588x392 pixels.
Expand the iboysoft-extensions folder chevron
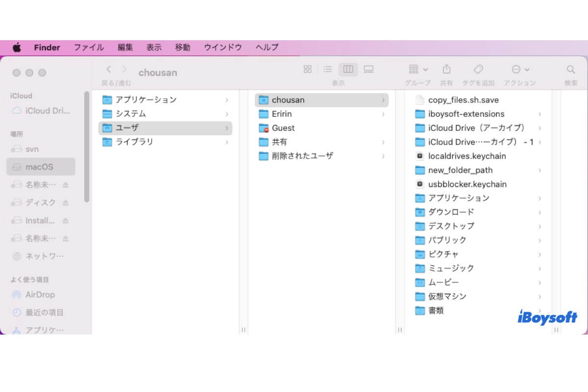click(x=539, y=114)
